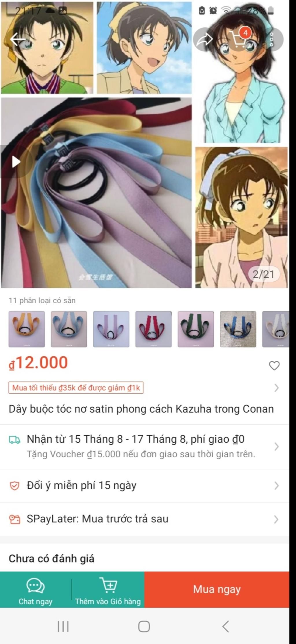Tap the Android recent apps button

tap(63, 626)
